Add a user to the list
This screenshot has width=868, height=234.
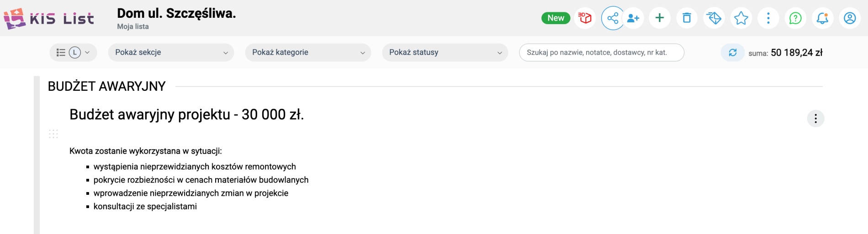click(x=633, y=18)
